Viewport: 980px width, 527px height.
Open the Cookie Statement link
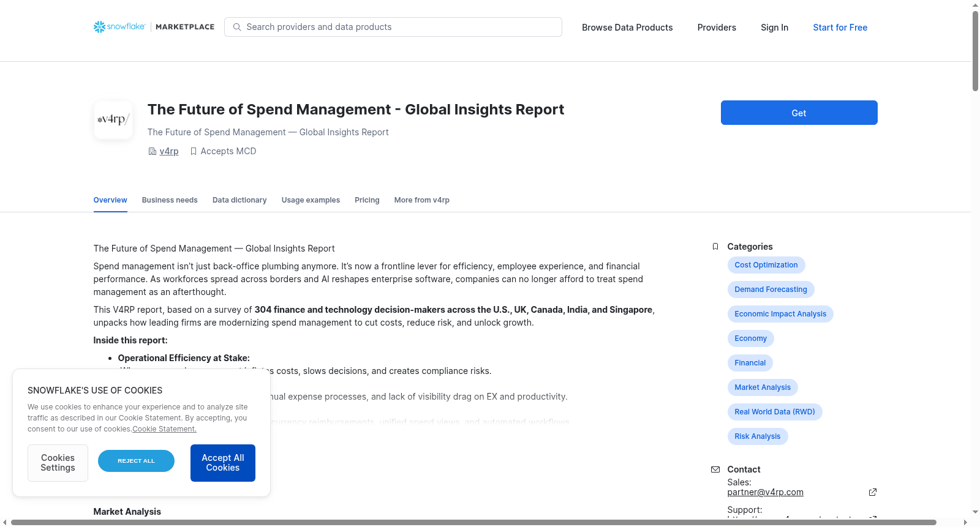click(164, 429)
